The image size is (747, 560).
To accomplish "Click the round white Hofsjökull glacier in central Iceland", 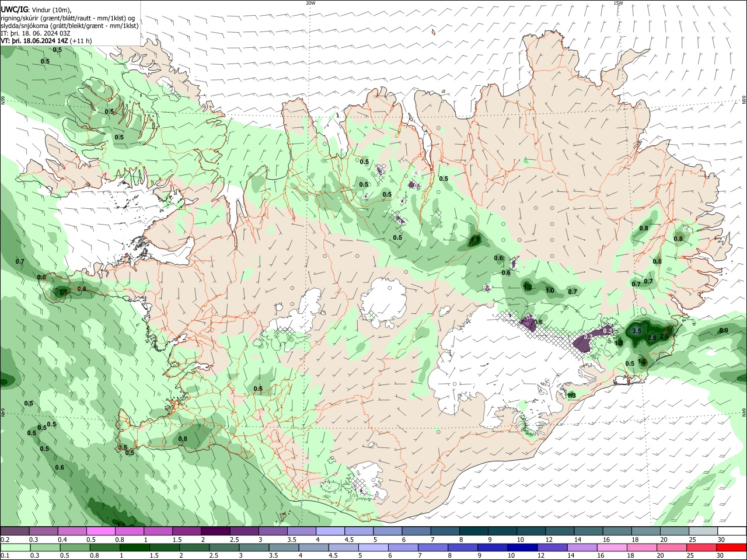I will (383, 302).
